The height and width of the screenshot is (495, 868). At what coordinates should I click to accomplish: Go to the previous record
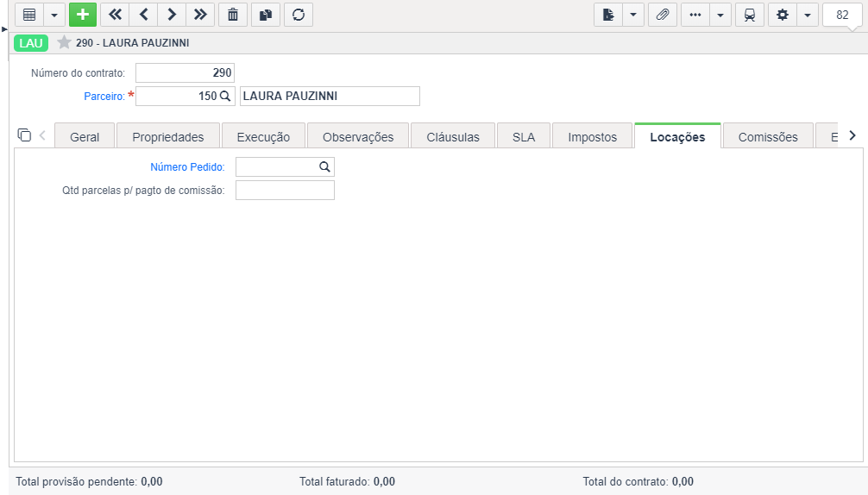click(143, 15)
